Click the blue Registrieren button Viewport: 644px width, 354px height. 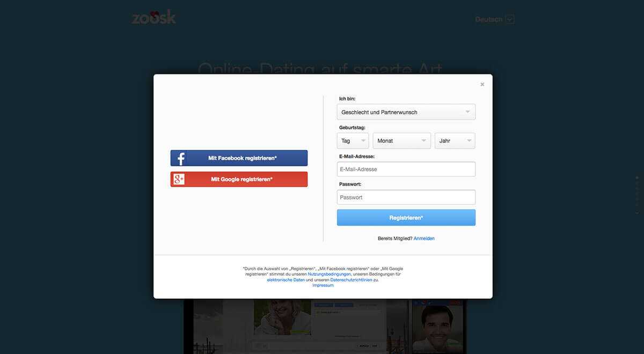[406, 218]
